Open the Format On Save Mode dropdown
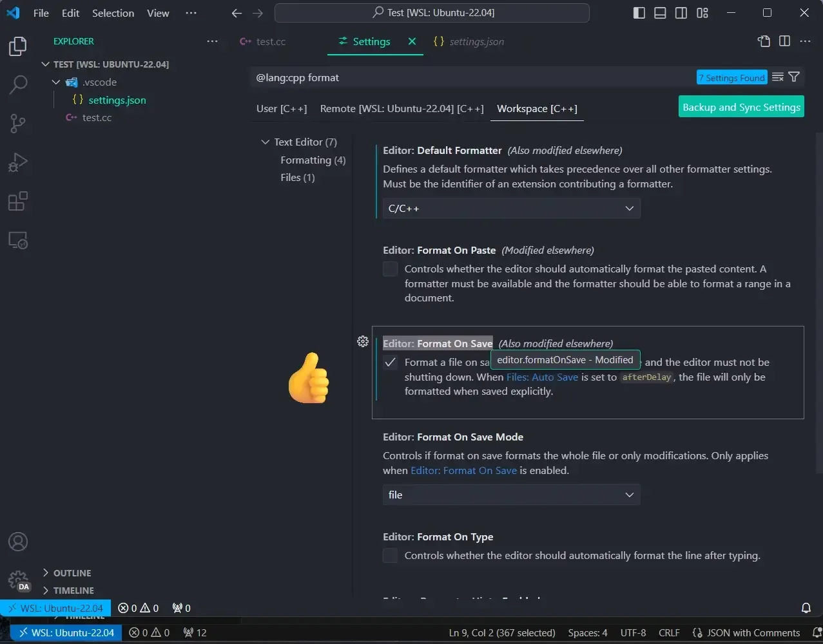Viewport: 823px width, 644px height. (511, 495)
